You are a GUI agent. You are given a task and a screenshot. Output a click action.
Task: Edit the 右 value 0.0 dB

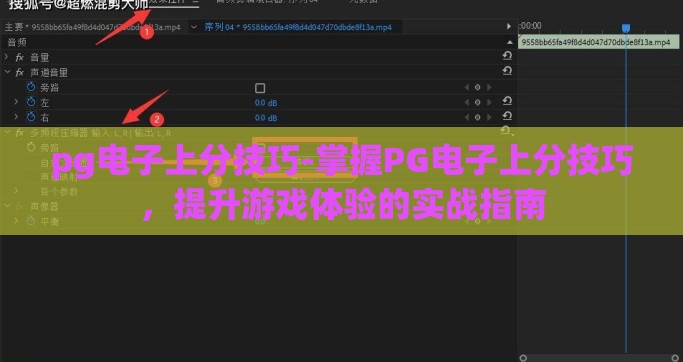[x=266, y=118]
